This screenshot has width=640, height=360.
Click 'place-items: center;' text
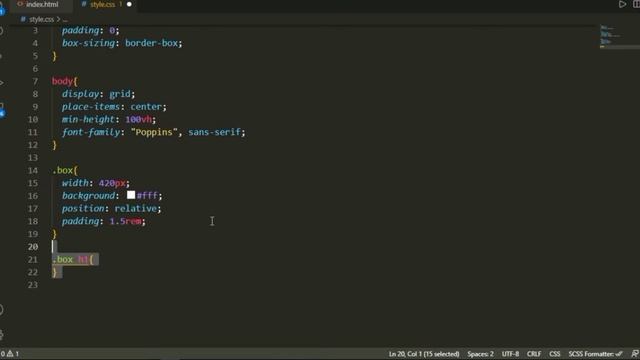tap(114, 107)
